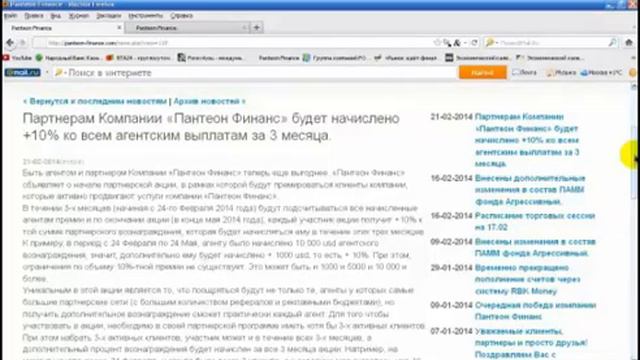Click the bookmark star icon in address bar
Viewport: 640px width, 360px height.
point(437,42)
